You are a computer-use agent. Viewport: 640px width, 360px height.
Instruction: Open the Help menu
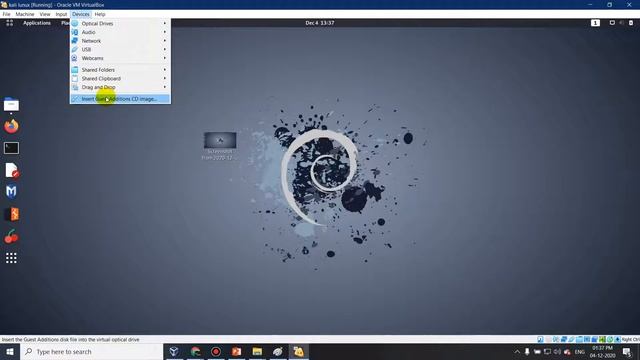100,14
